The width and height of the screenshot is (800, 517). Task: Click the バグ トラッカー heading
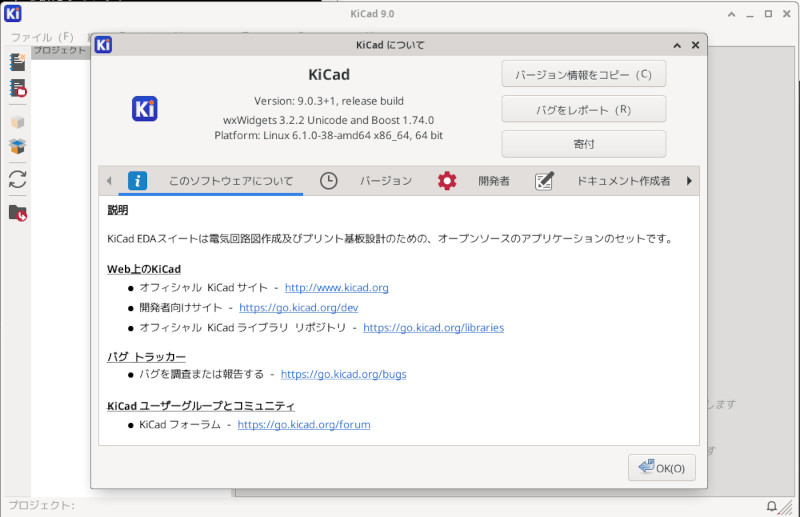[x=146, y=356]
